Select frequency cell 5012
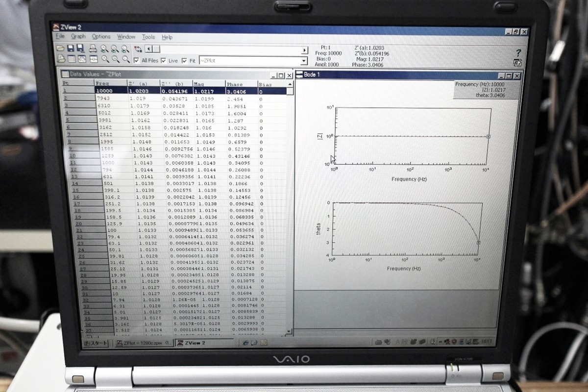 pos(112,113)
